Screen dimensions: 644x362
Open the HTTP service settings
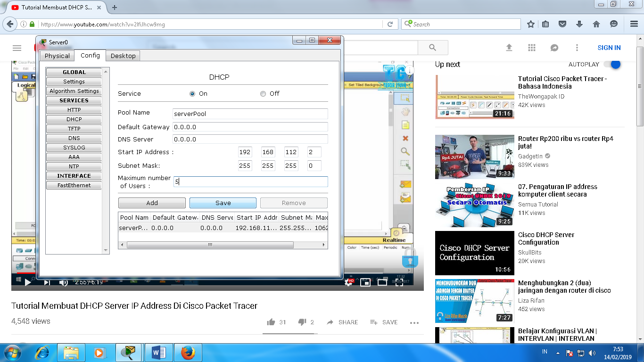click(73, 109)
